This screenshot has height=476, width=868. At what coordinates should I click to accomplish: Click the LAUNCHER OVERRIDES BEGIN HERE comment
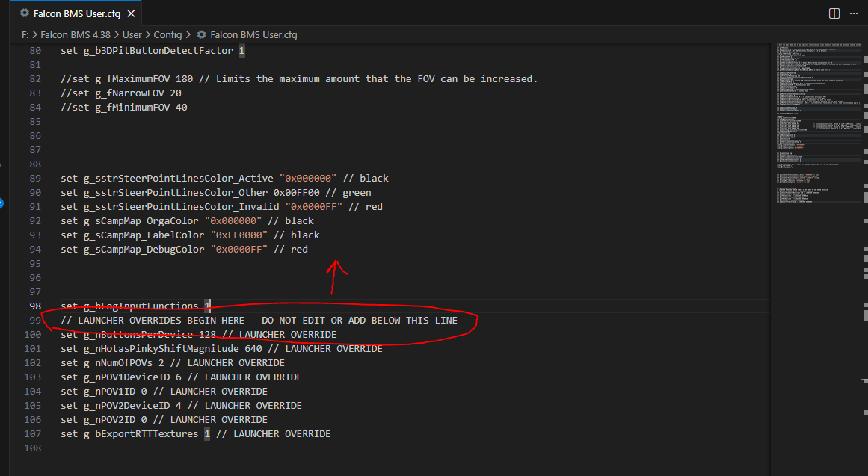(259, 321)
